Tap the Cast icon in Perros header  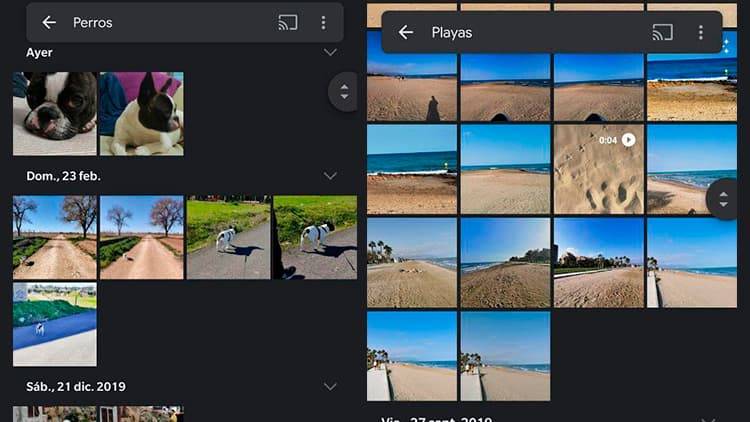coord(288,22)
